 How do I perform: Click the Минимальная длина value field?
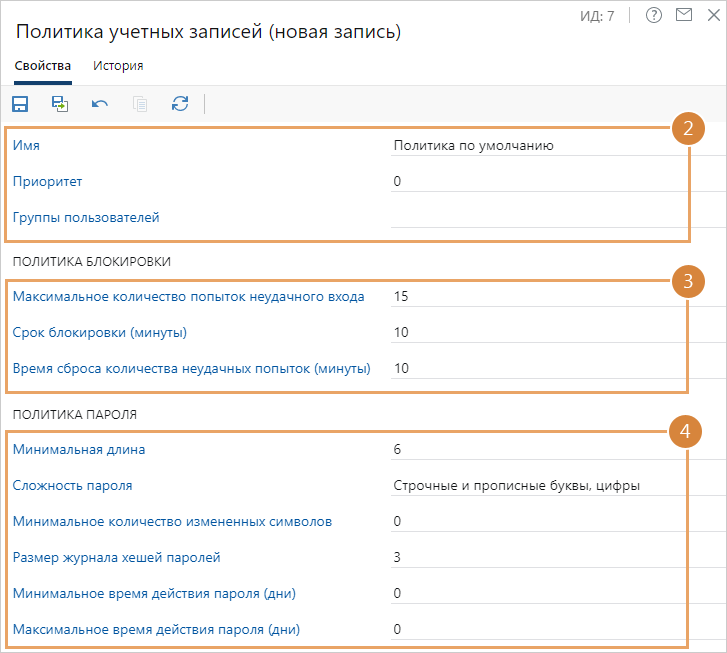[530, 449]
